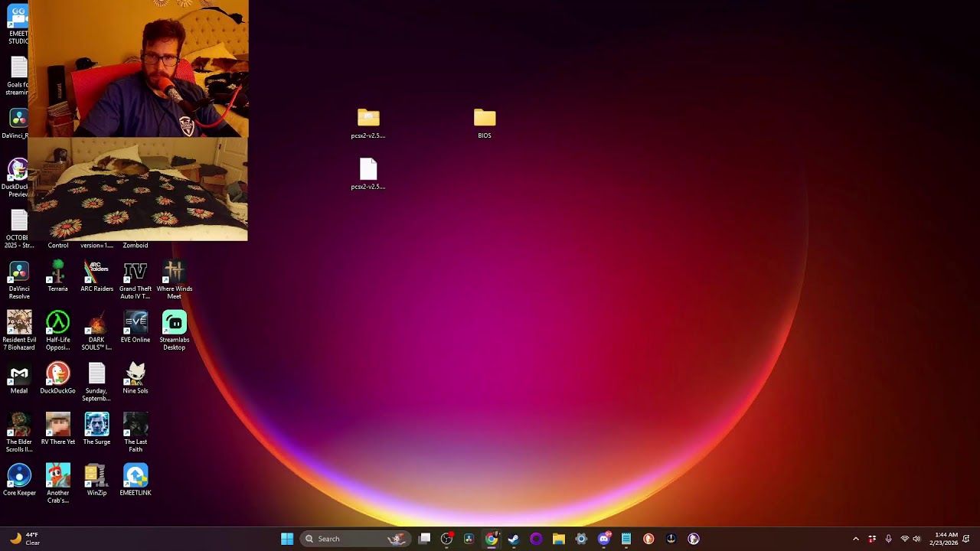Open Task View from the taskbar
The height and width of the screenshot is (551, 980).
425,539
